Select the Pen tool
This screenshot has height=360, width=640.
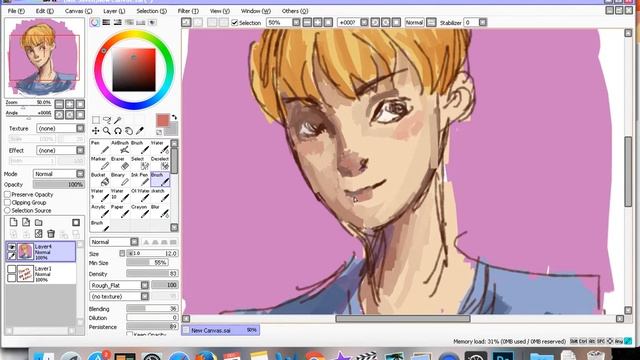click(x=100, y=148)
